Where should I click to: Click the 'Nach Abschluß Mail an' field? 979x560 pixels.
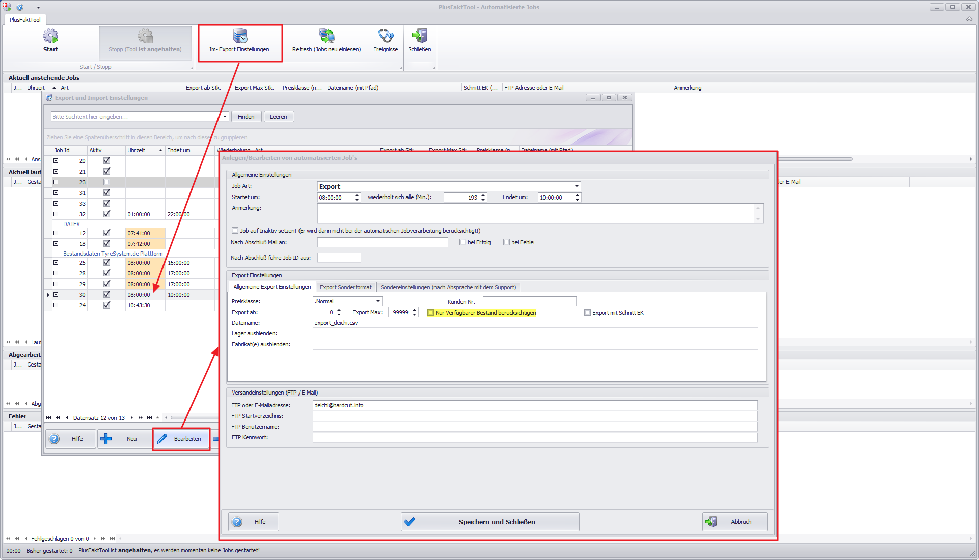click(383, 242)
